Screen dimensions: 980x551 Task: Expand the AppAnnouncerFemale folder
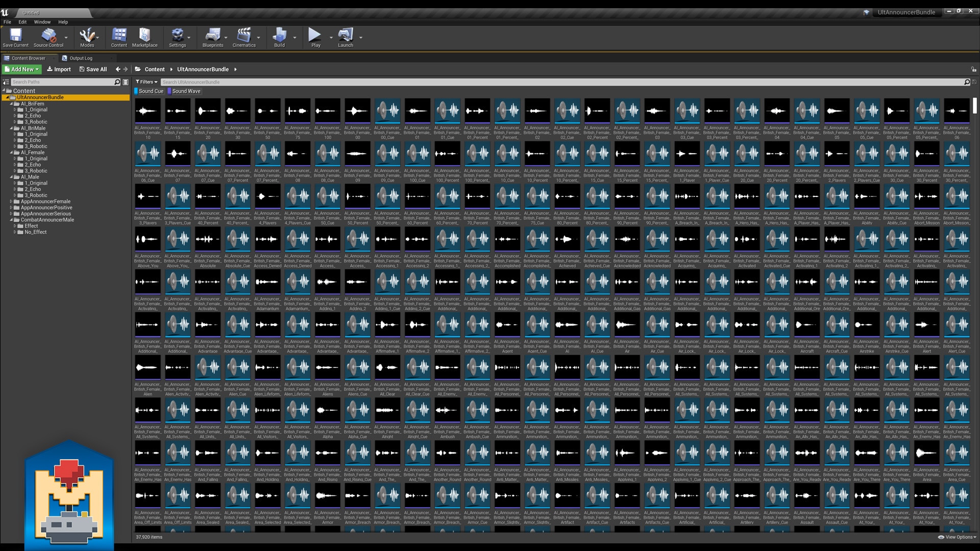point(11,202)
